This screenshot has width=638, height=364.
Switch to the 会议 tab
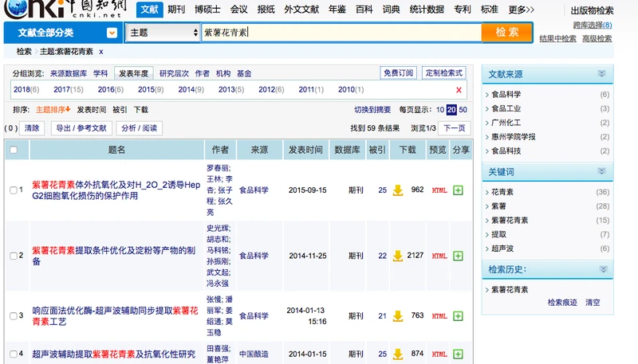tap(238, 10)
